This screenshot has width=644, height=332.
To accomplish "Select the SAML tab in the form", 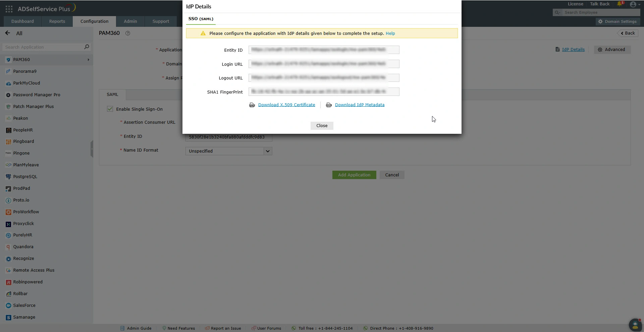I will coord(112,95).
